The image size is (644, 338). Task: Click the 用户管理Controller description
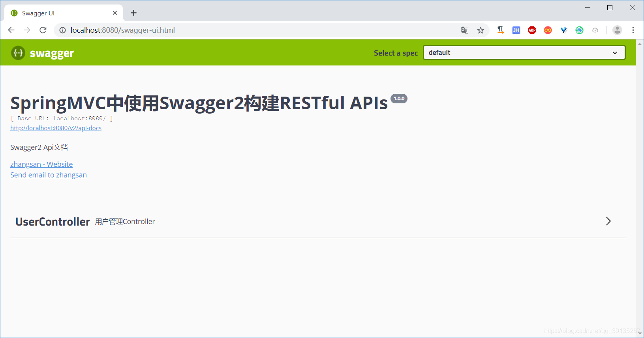125,222
